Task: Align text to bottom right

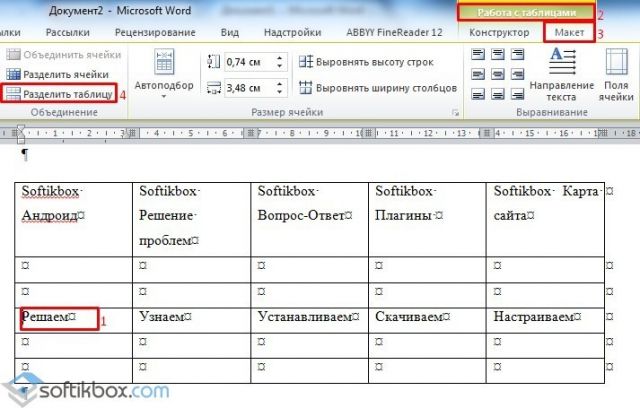Action: tap(517, 94)
